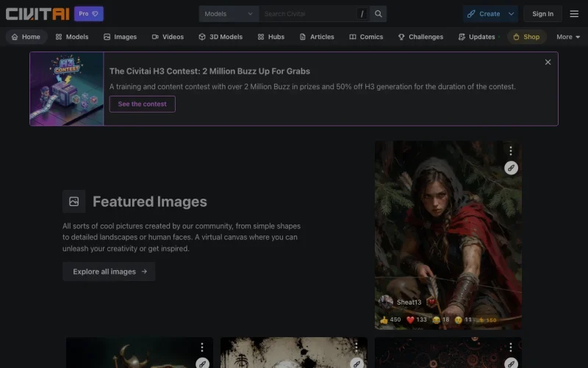
Task: View the Updates tab
Action: [477, 37]
